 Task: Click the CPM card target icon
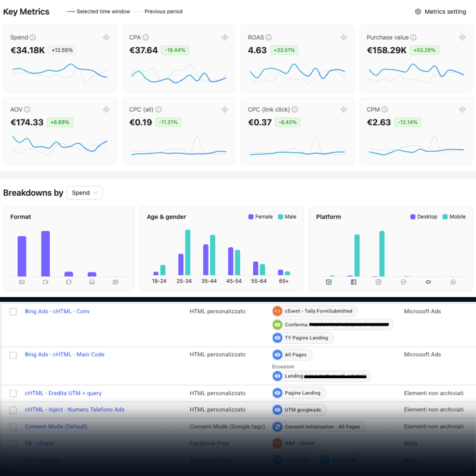pos(462,109)
